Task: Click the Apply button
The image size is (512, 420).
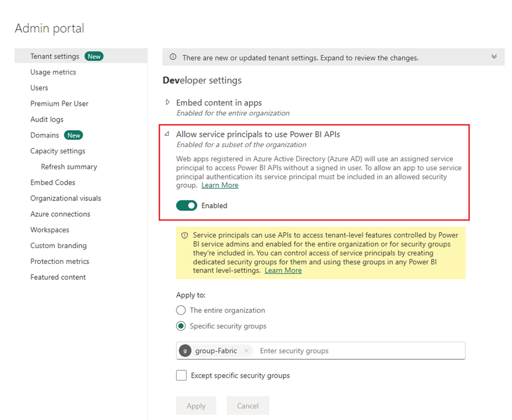Action: click(196, 406)
